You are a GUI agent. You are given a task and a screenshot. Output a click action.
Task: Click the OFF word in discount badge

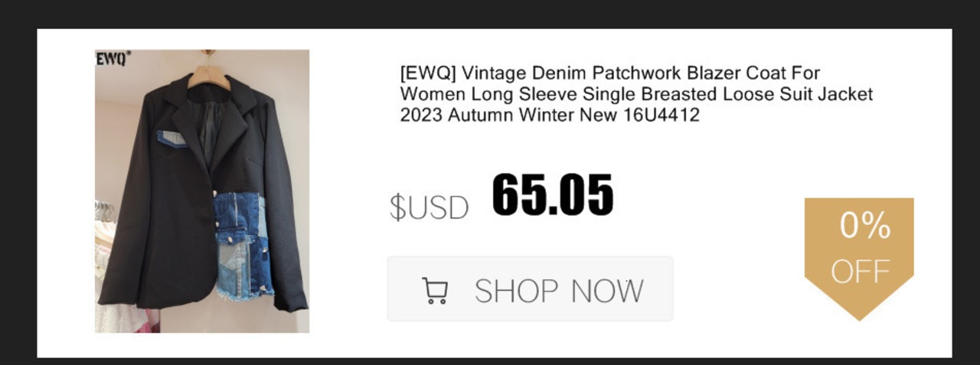861,271
